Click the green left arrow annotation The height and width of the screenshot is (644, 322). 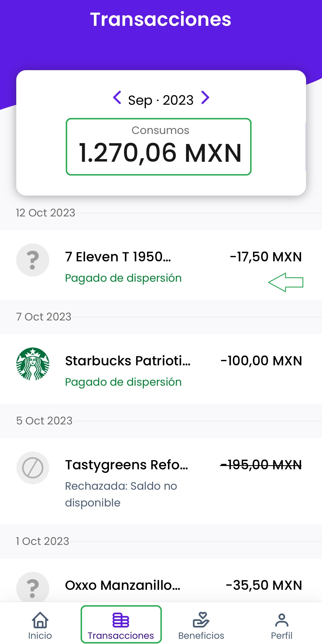pos(286,282)
